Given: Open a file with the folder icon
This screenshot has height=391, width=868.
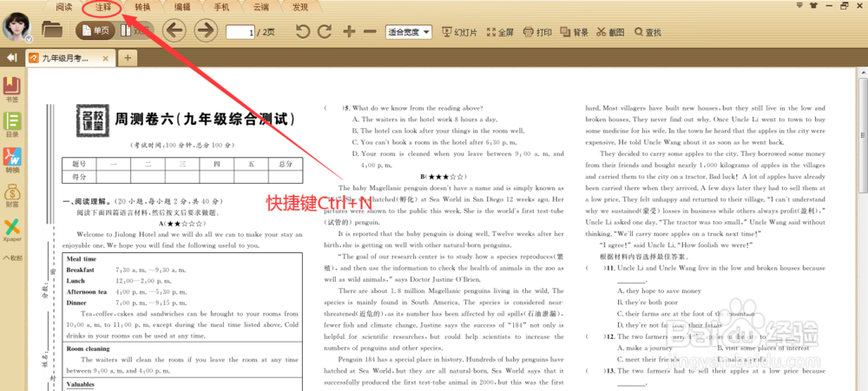Looking at the screenshot, I should click(52, 29).
